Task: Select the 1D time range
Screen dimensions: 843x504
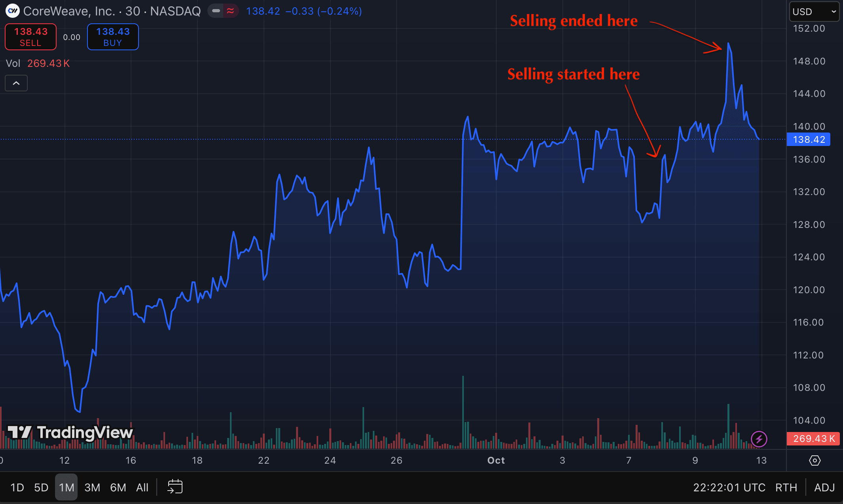Action: click(x=17, y=487)
